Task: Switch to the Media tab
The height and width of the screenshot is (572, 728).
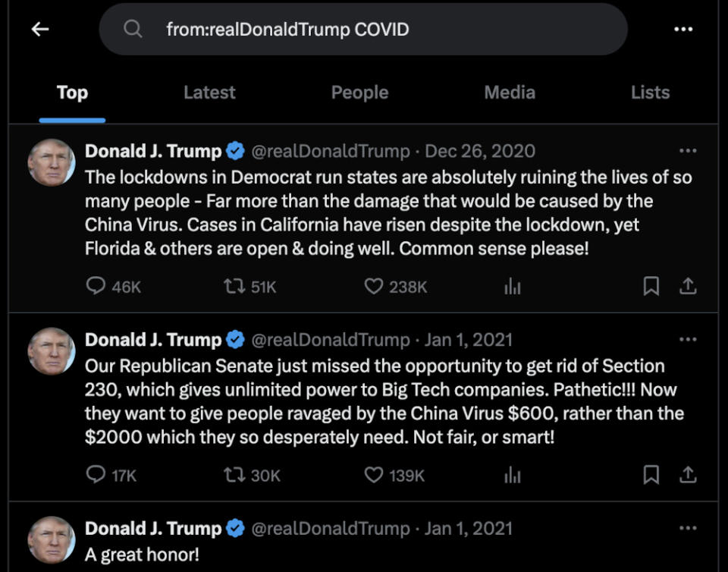Action: (510, 93)
